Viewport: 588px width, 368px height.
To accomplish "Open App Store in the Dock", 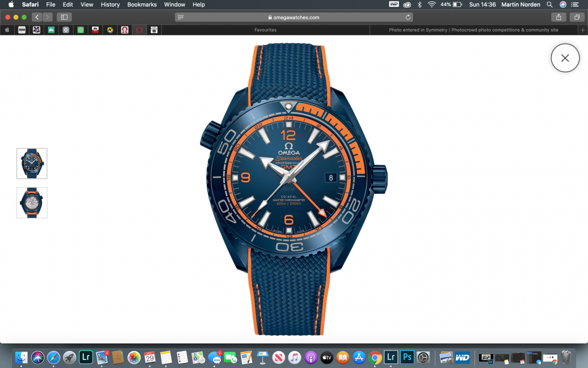I will [x=359, y=357].
